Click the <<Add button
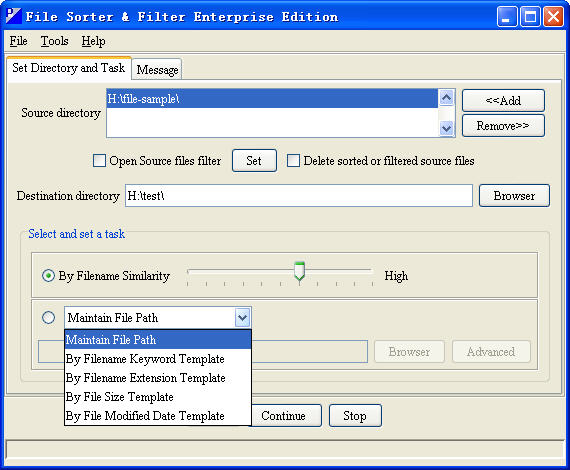 point(503,100)
